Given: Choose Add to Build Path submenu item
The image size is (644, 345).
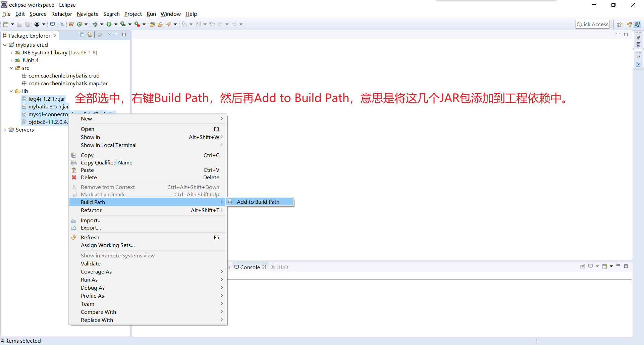Looking at the screenshot, I should [x=260, y=202].
